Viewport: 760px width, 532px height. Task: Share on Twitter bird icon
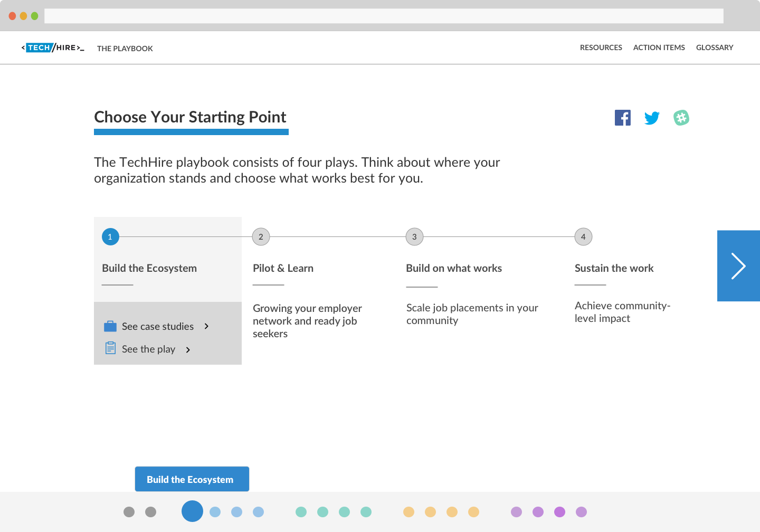click(652, 118)
